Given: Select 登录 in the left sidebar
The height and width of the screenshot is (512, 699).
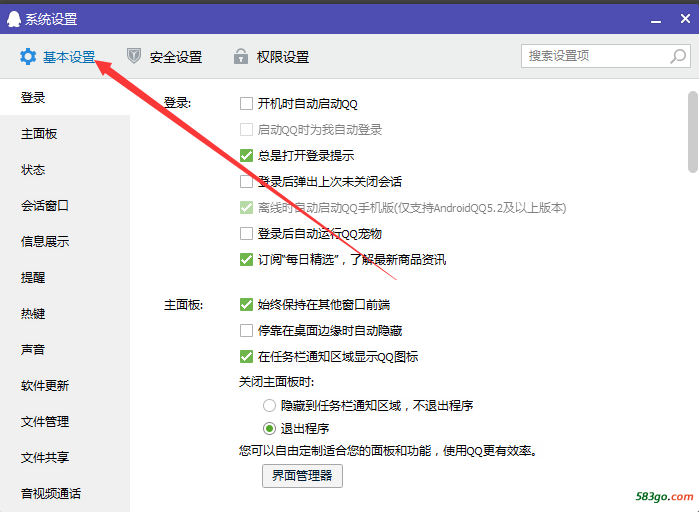Looking at the screenshot, I should [65, 97].
